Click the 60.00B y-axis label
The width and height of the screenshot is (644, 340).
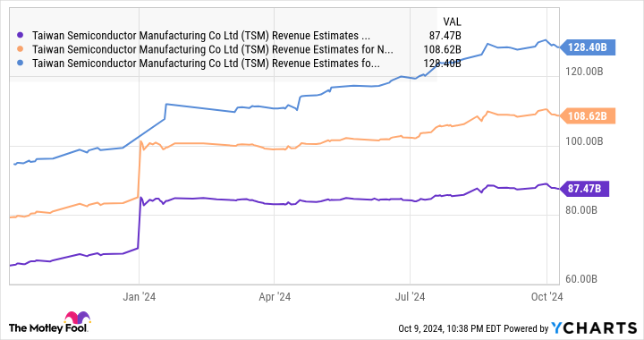(581, 279)
